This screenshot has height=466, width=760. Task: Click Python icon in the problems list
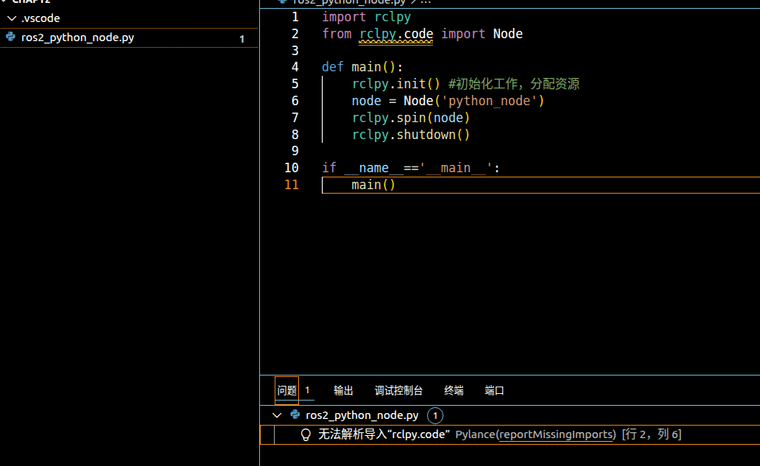(295, 415)
